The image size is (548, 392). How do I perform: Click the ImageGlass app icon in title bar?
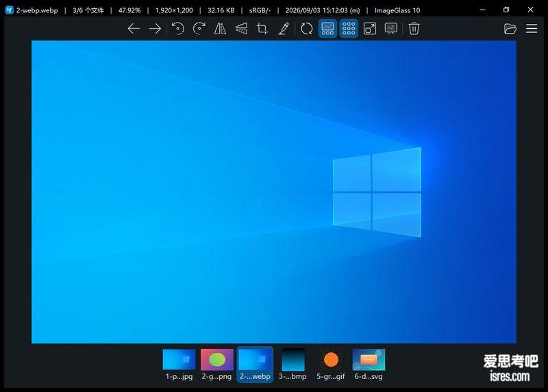pos(9,10)
